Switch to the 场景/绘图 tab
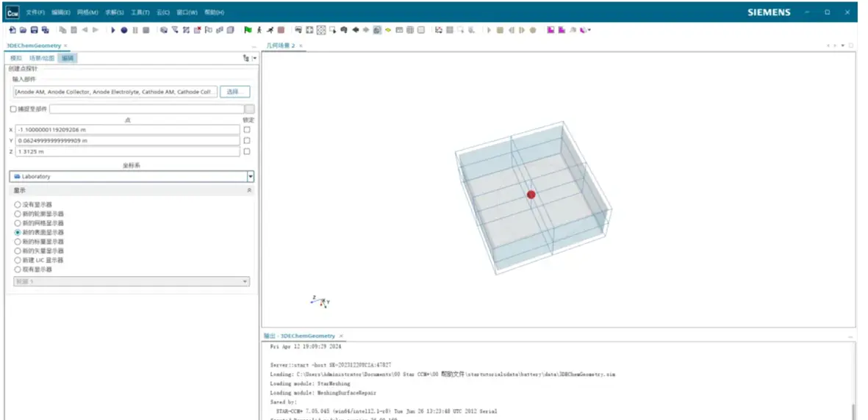The height and width of the screenshot is (420, 868). (x=41, y=58)
